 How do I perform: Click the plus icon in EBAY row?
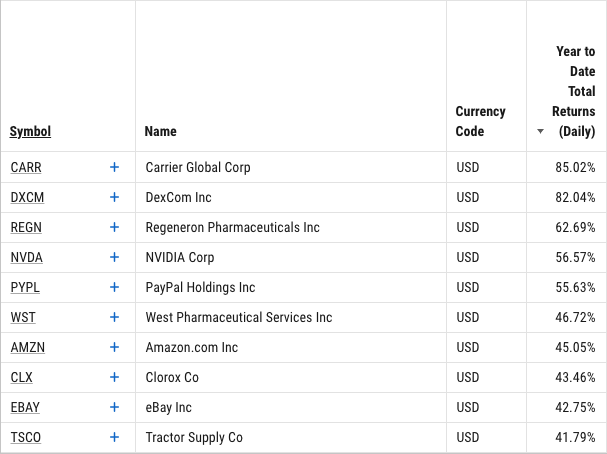114,407
